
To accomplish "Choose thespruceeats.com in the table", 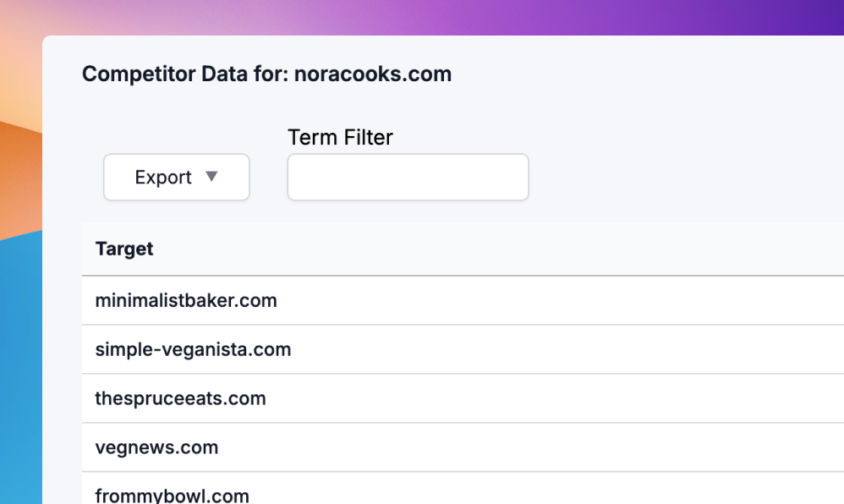I will pos(180,398).
